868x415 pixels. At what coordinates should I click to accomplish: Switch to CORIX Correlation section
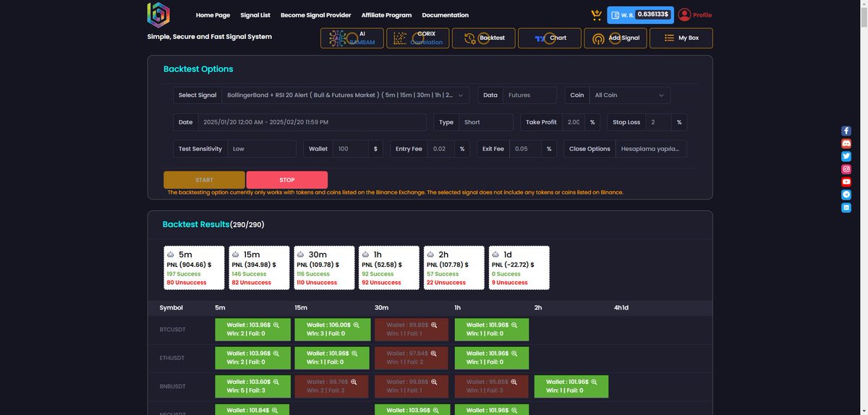tap(418, 38)
